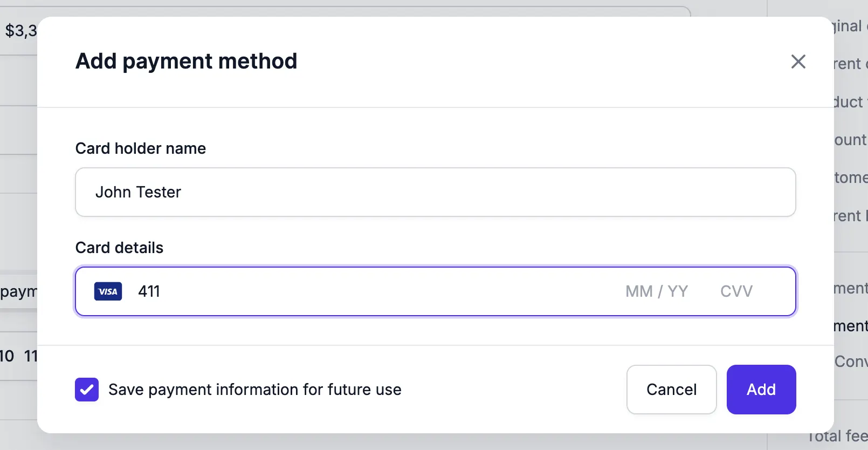This screenshot has width=868, height=450.
Task: Click the partially hidden "tome" text at right
Action: tap(851, 178)
